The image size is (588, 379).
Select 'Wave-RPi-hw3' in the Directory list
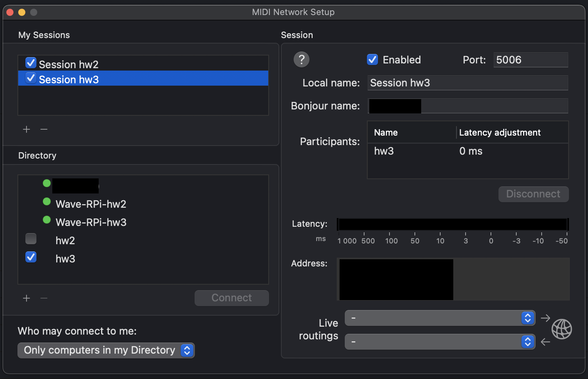click(91, 222)
